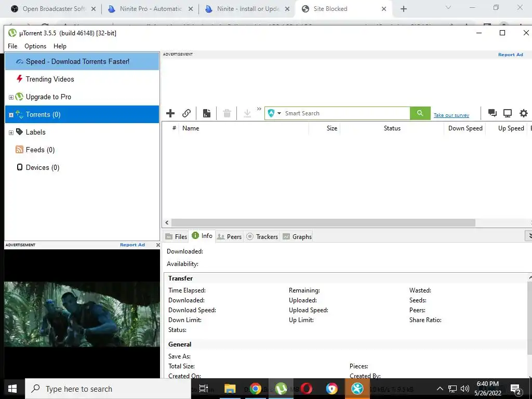The height and width of the screenshot is (399, 532).
Task: Open Google Chrome from the taskbar
Action: pyautogui.click(x=256, y=389)
